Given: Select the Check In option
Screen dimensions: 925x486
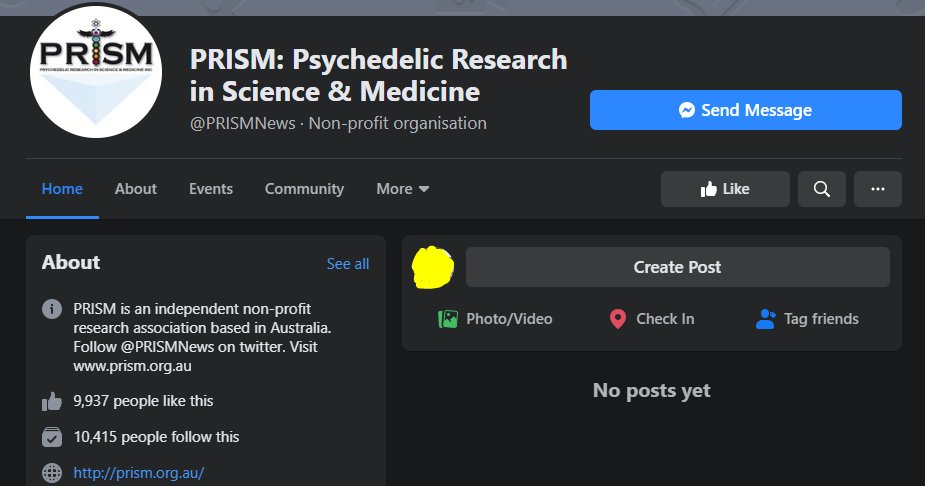Looking at the screenshot, I should (652, 319).
